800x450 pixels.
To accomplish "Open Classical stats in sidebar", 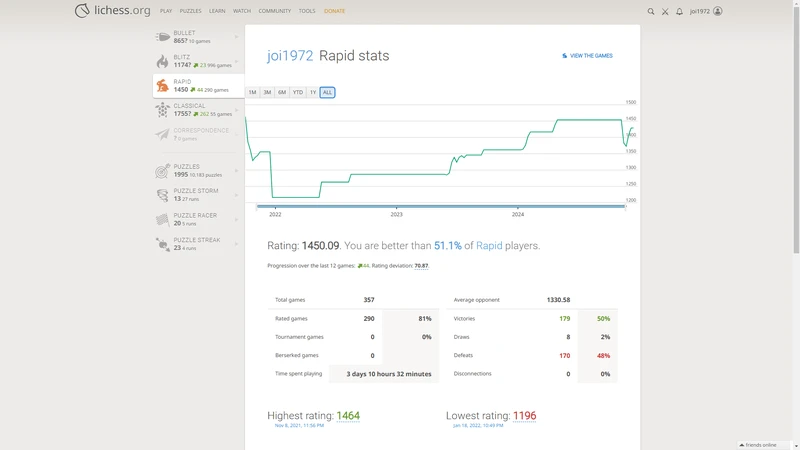I will pos(197,110).
